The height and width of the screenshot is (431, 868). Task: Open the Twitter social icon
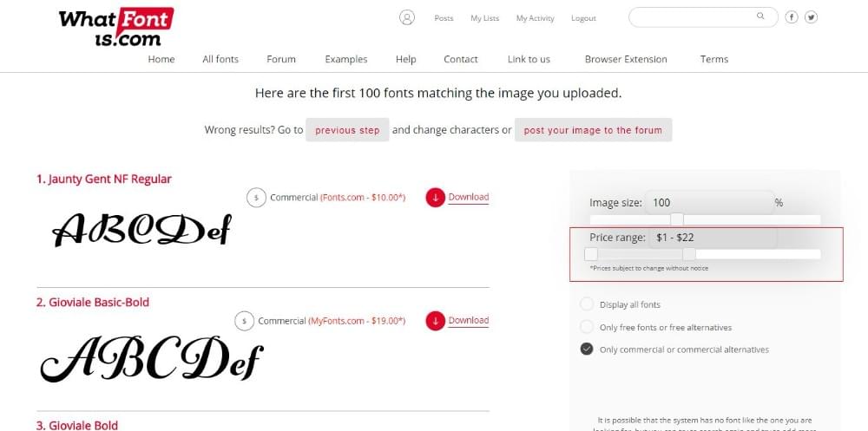(811, 17)
